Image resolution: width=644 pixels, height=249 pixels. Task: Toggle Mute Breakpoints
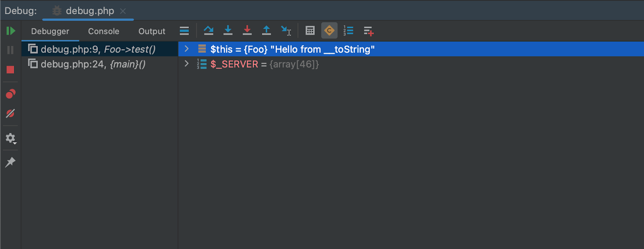pyautogui.click(x=10, y=114)
